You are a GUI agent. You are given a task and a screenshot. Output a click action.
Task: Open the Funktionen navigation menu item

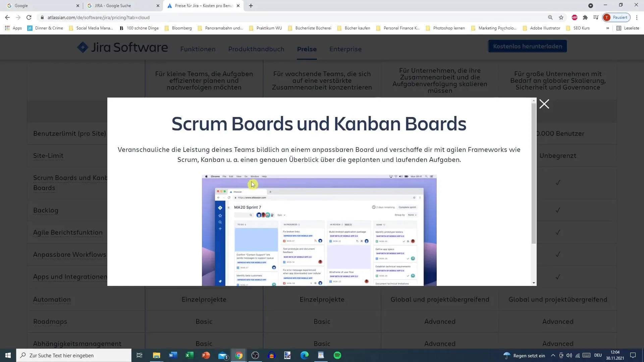point(198,49)
